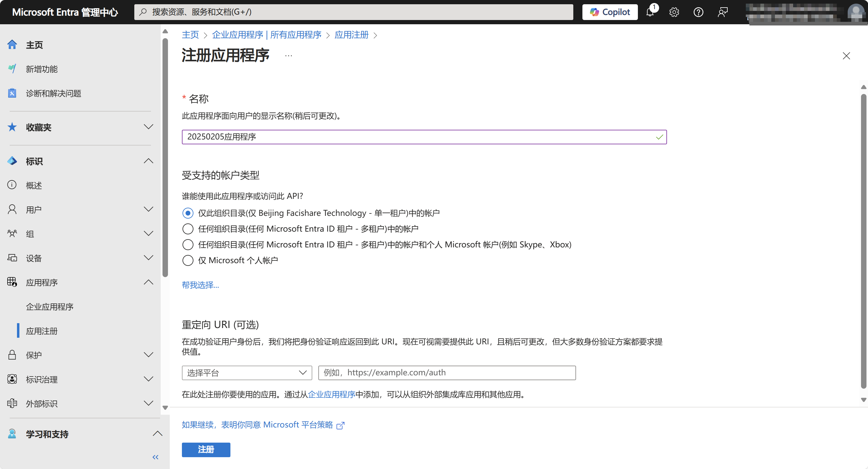
Task: Open help question mark icon
Action: 698,12
